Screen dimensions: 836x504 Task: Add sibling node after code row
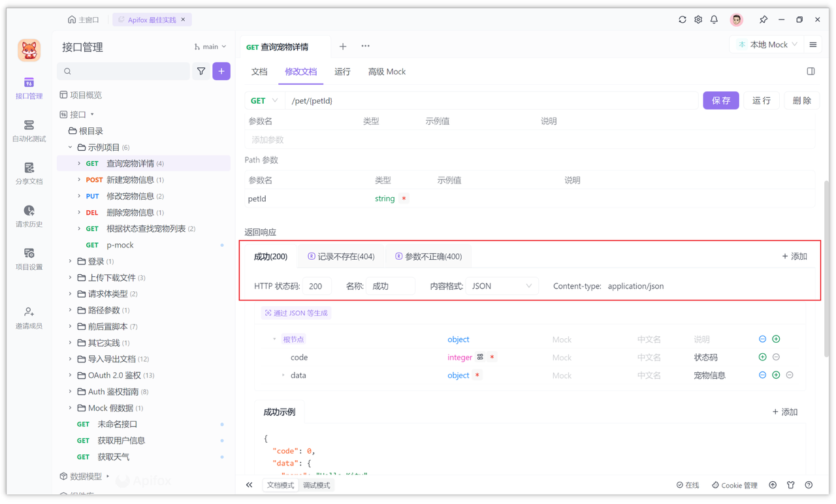(x=762, y=357)
